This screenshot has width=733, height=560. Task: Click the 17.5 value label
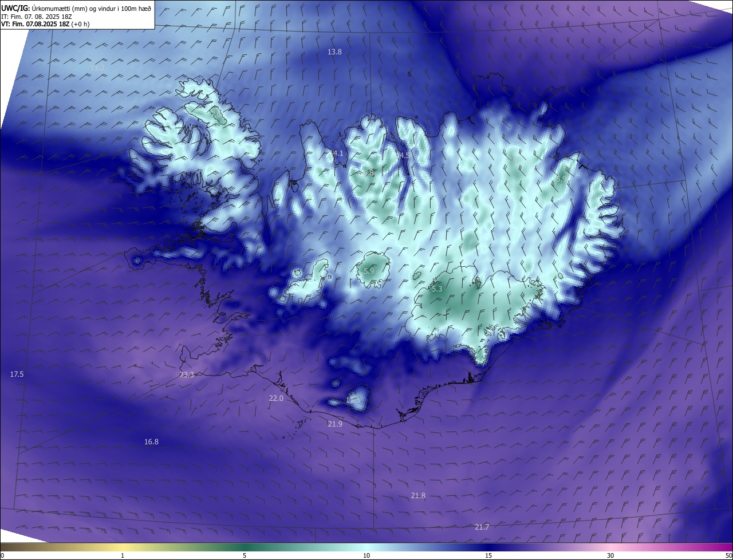(17, 374)
